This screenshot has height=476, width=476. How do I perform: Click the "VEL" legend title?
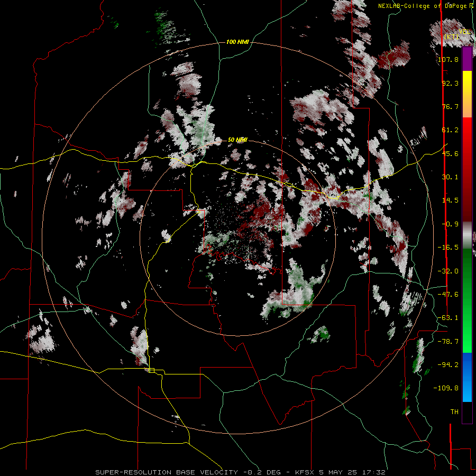pos(465,32)
